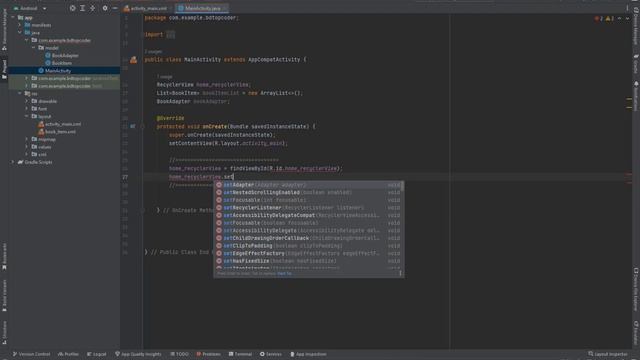Image resolution: width=640 pixels, height=360 pixels.
Task: Open Device Manager side tool window
Action: [636, 27]
